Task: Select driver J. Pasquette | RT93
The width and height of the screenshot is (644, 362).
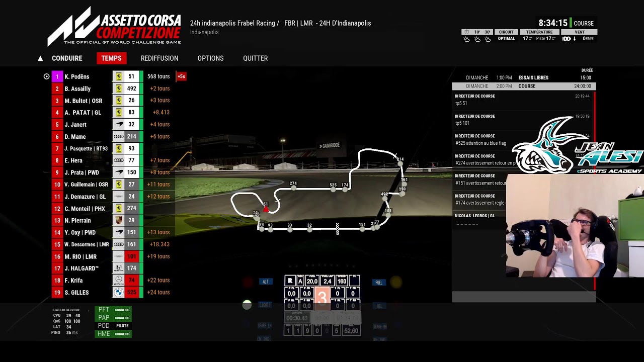Action: tap(86, 148)
